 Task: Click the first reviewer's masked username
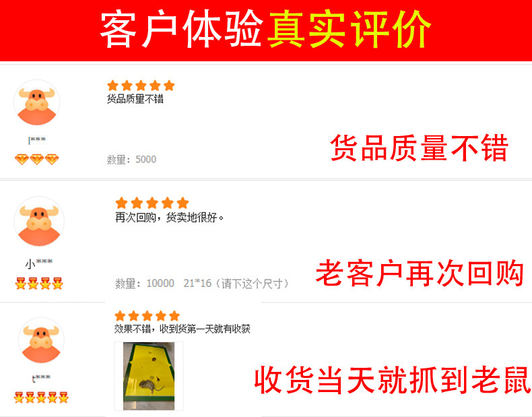coord(36,140)
